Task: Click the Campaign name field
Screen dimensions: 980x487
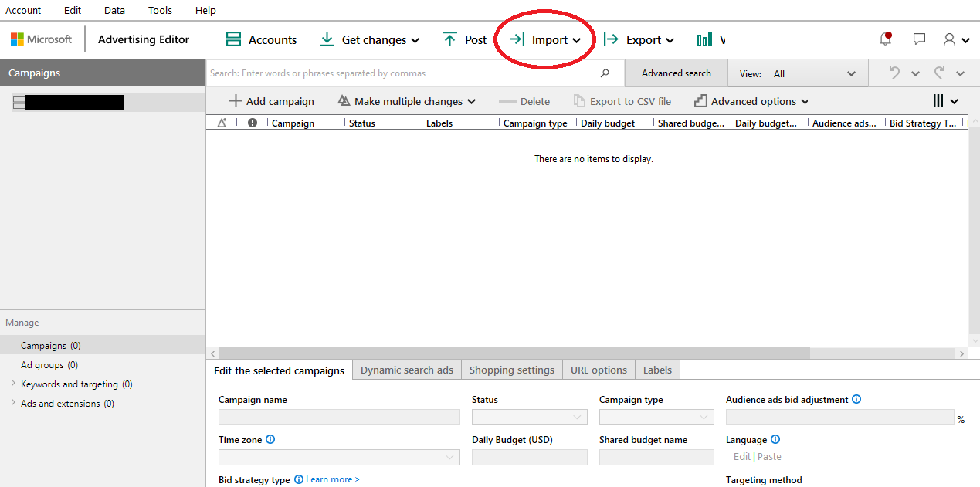Action: pyautogui.click(x=339, y=418)
